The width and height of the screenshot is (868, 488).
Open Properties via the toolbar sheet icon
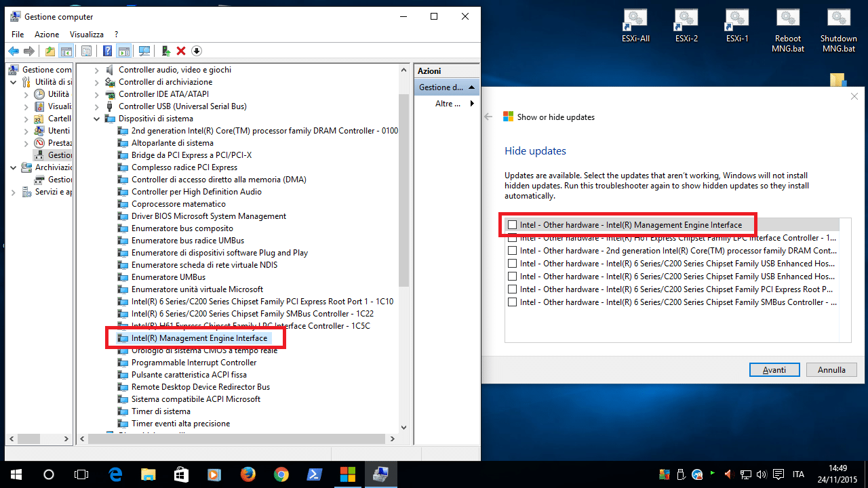[x=86, y=51]
